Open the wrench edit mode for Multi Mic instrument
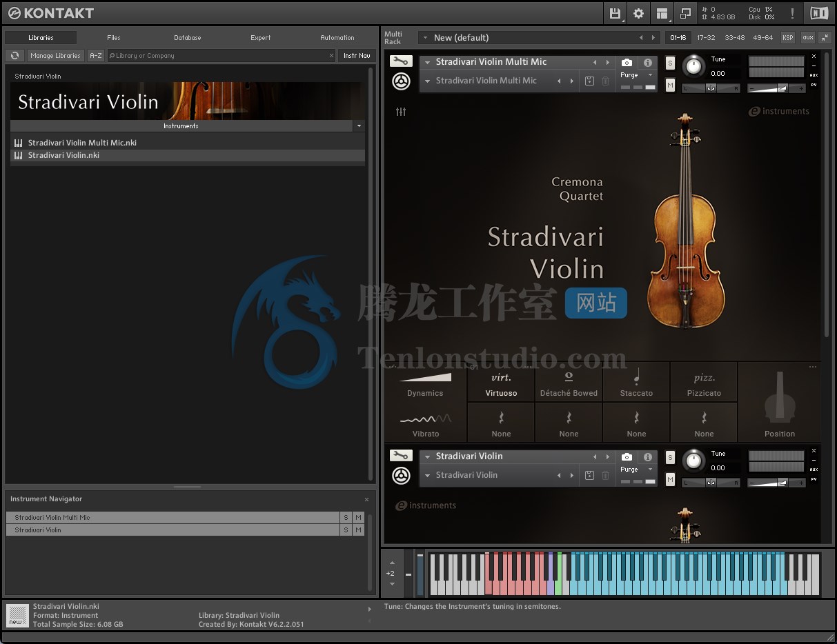The height and width of the screenshot is (644, 837). [x=401, y=61]
